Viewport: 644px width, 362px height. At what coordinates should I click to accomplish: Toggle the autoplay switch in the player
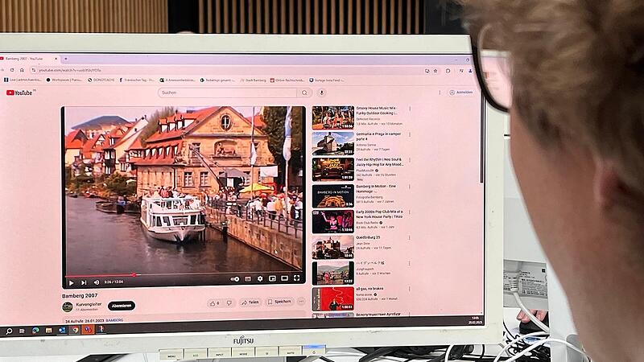(x=235, y=279)
